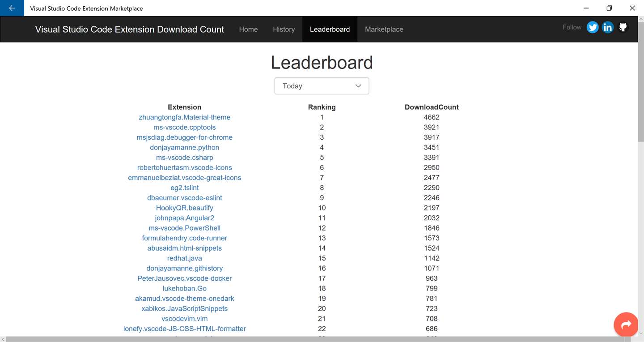Open robertohuertasm.vscode-icons link

(185, 167)
